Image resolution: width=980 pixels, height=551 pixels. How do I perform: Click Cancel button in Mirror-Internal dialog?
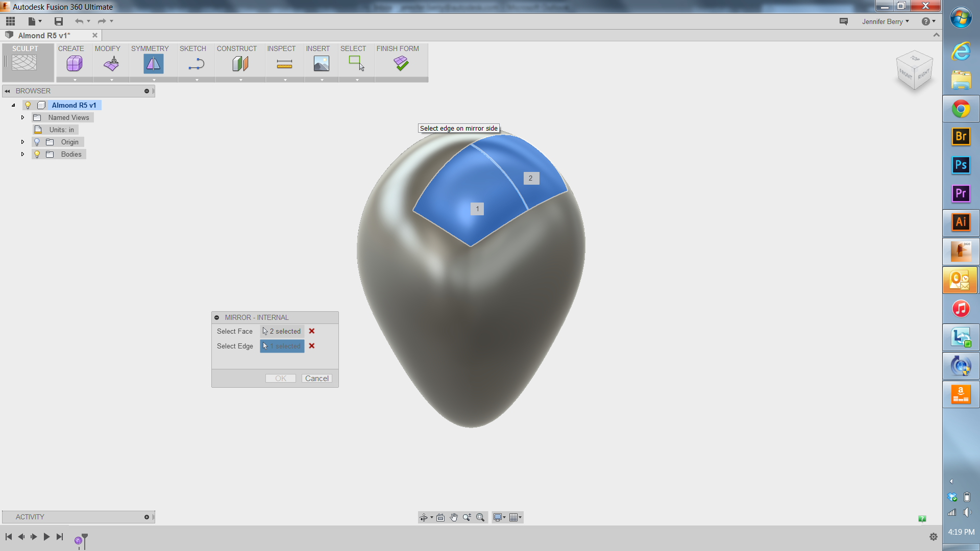316,378
